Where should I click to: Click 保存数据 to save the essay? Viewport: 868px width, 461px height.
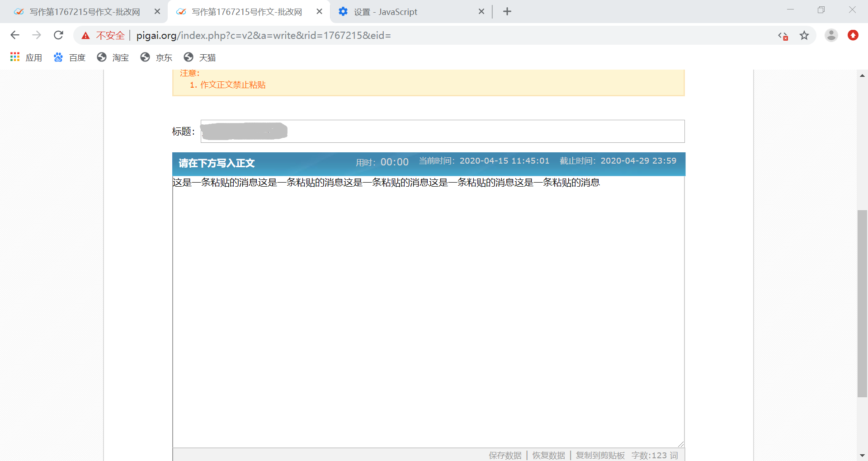(x=505, y=455)
